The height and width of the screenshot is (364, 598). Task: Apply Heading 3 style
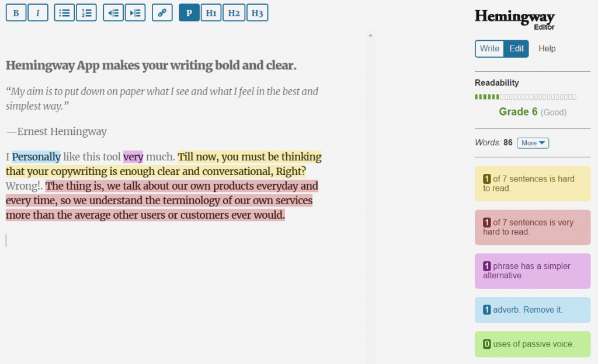[x=257, y=13]
